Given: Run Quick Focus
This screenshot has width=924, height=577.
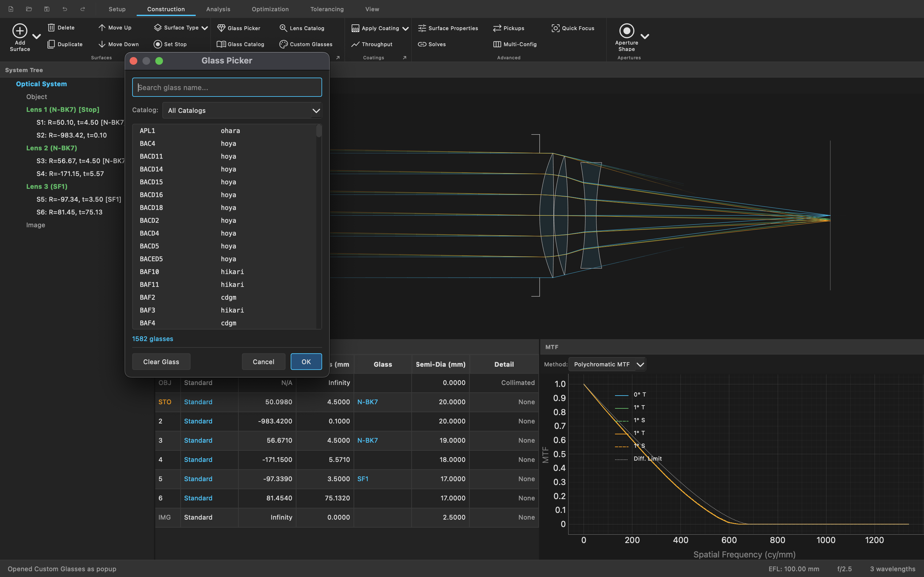Looking at the screenshot, I should pos(556,28).
